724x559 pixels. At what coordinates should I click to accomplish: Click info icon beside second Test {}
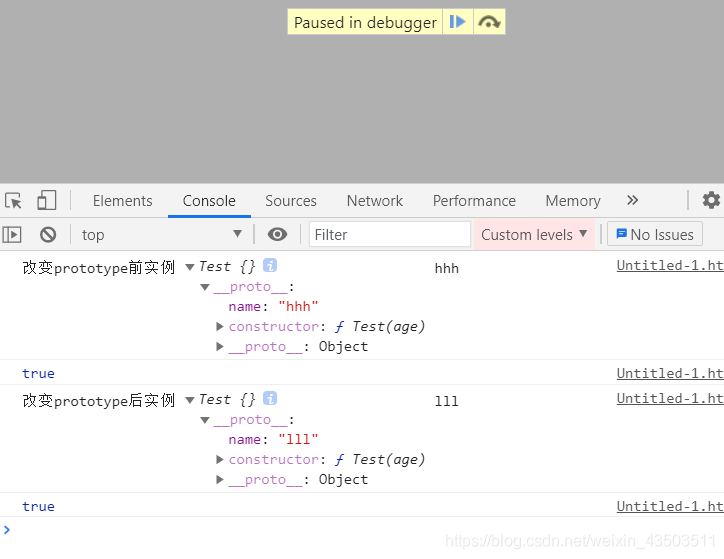(x=270, y=398)
